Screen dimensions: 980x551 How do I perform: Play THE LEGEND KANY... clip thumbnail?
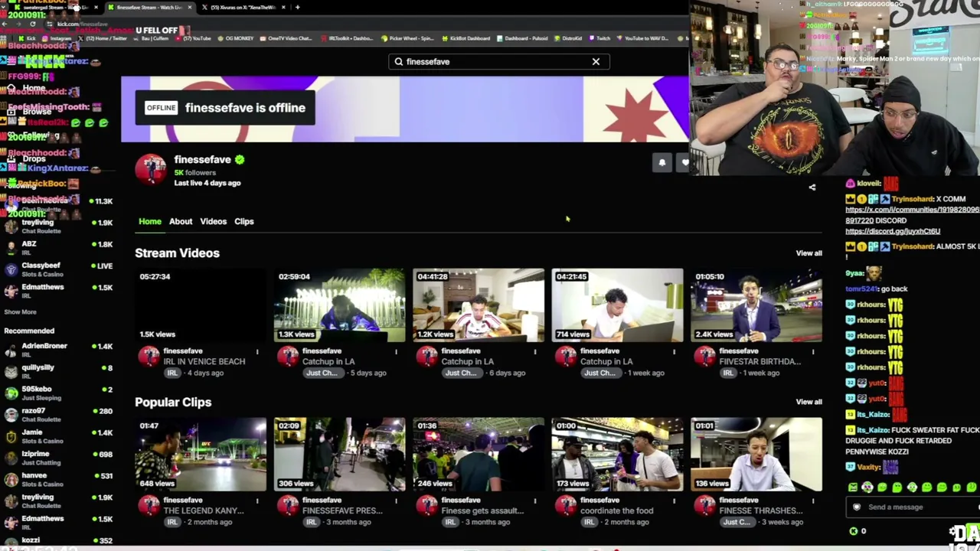click(x=201, y=454)
